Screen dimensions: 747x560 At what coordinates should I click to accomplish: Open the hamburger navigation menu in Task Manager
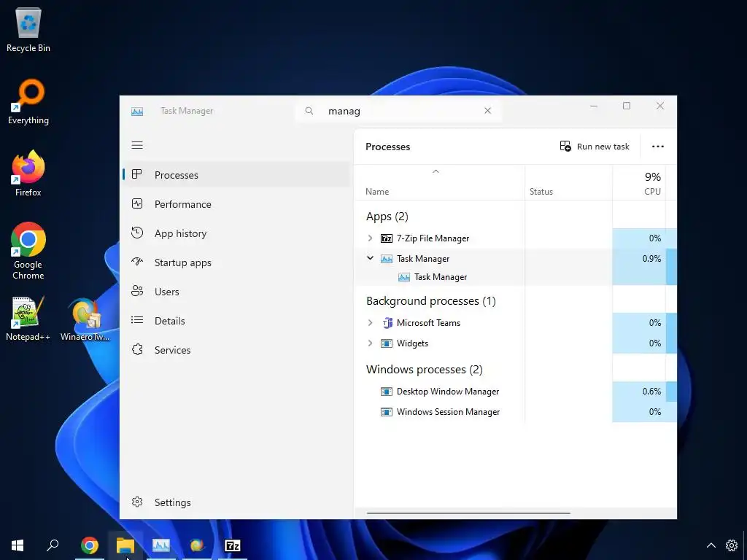(137, 145)
